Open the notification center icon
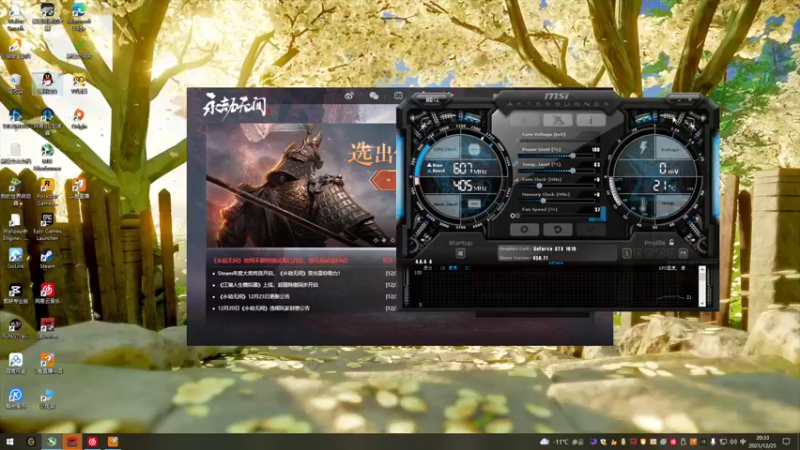 point(787,442)
